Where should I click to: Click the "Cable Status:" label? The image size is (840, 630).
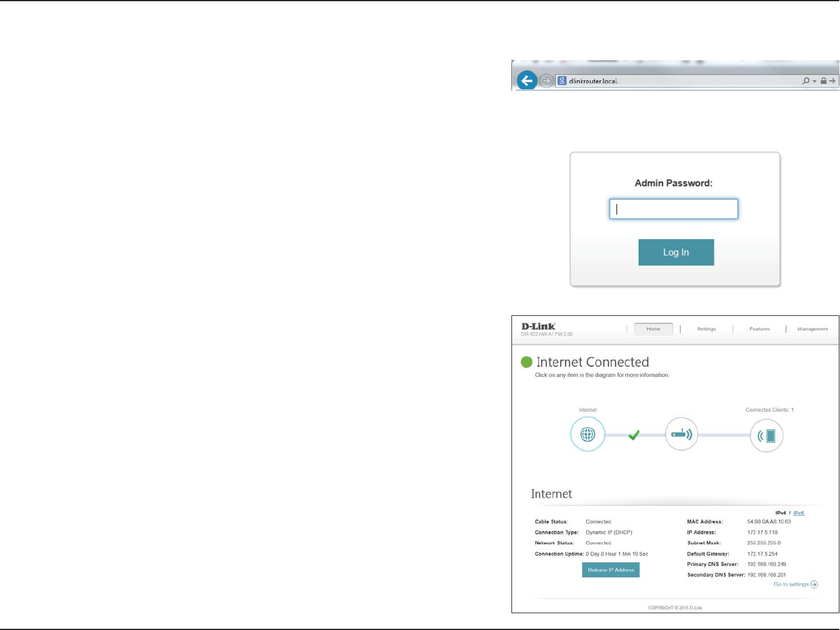tap(551, 522)
